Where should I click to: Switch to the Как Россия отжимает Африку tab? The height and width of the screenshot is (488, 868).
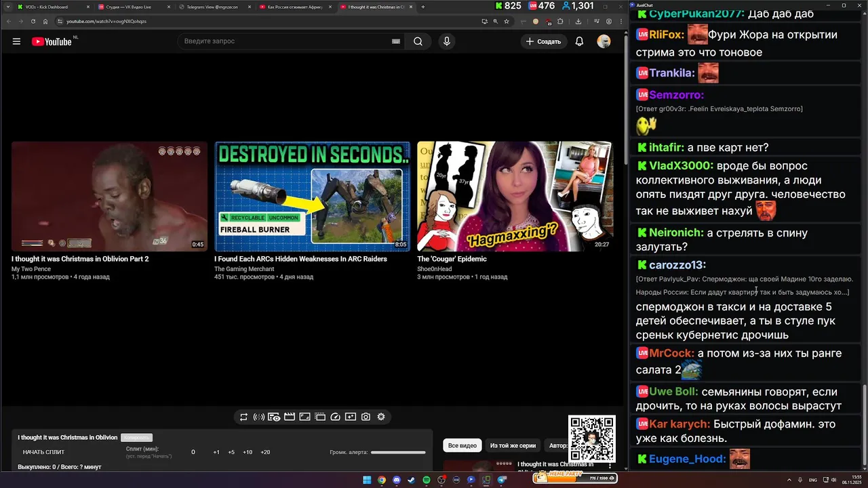296,7
